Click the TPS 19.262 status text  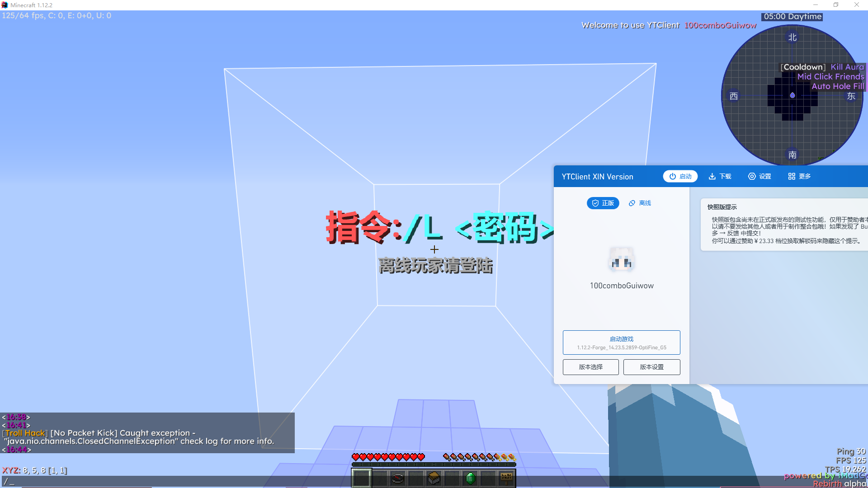tap(845, 469)
